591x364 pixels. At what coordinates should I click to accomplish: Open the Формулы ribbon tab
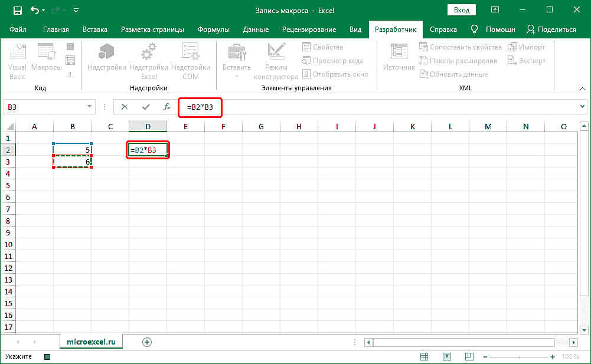point(214,29)
